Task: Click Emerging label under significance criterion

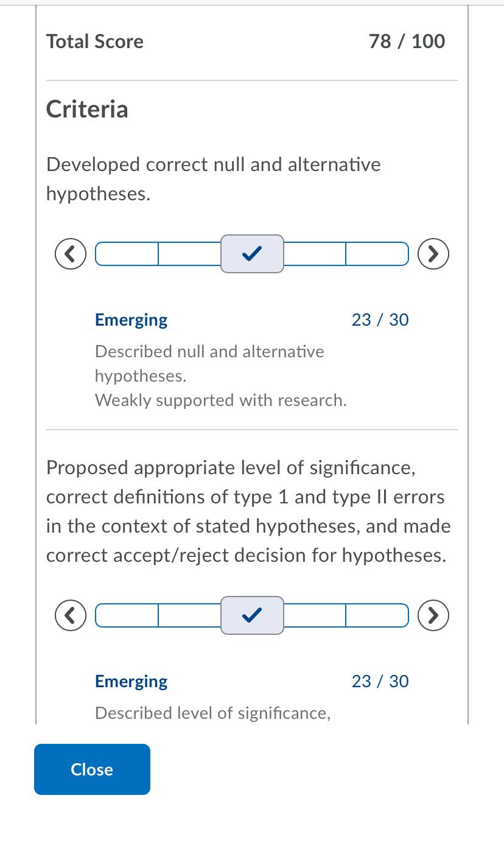Action: 131,682
